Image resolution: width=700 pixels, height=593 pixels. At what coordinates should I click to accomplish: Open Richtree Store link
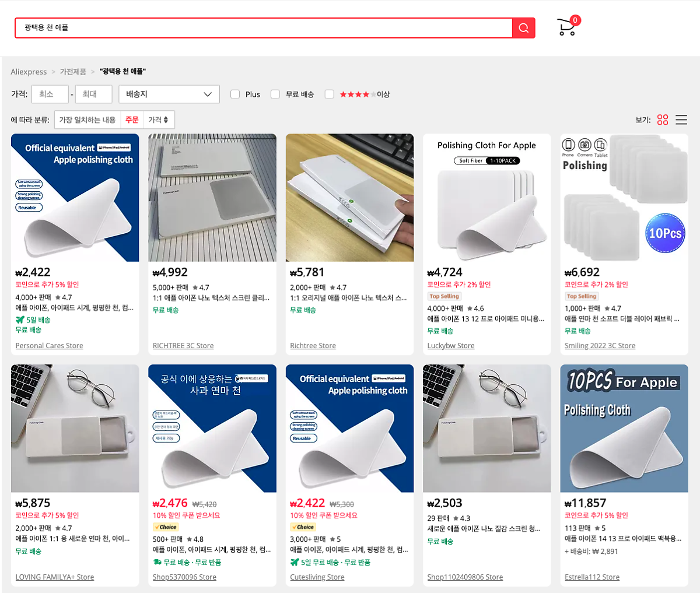tap(313, 346)
